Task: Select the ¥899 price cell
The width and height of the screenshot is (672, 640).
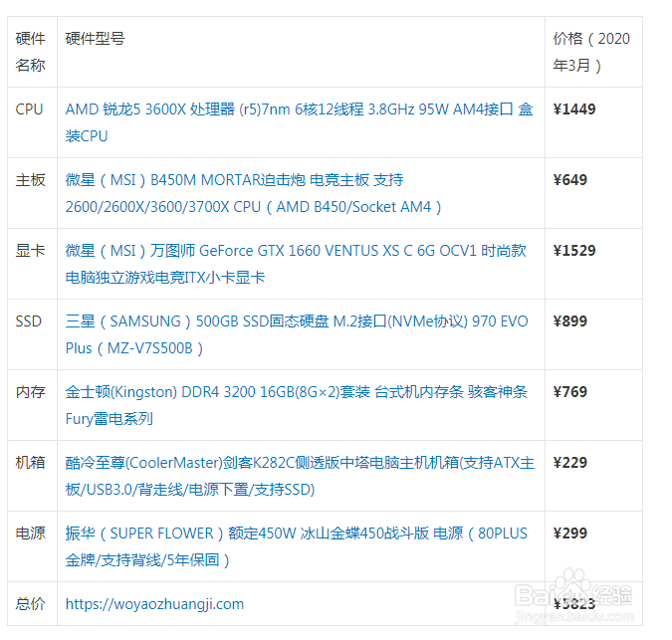Action: pyautogui.click(x=593, y=334)
